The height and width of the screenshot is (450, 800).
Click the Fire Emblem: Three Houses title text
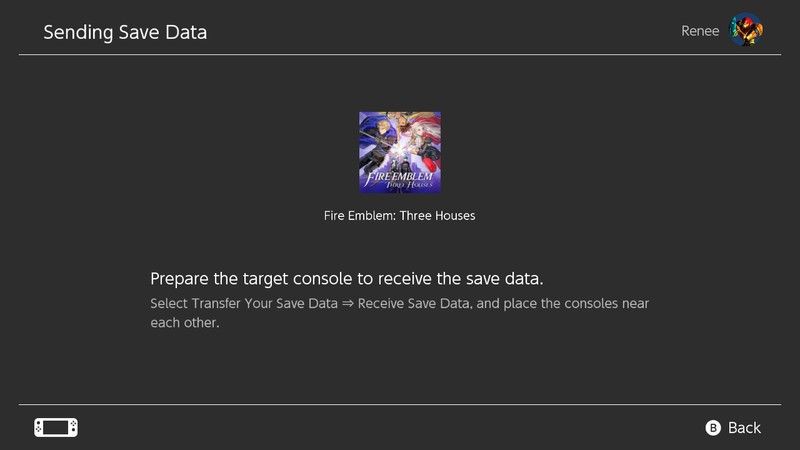coord(400,215)
